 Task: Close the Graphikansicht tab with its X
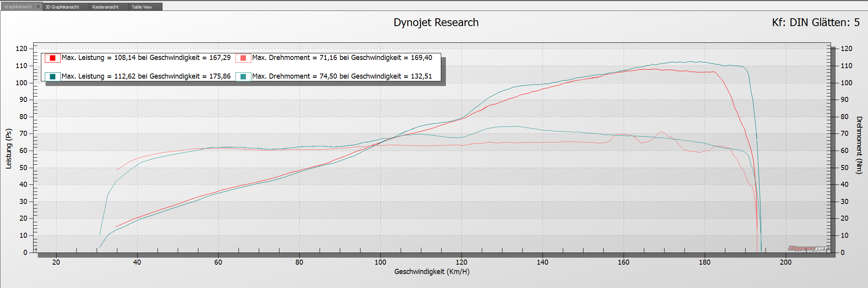(38, 7)
